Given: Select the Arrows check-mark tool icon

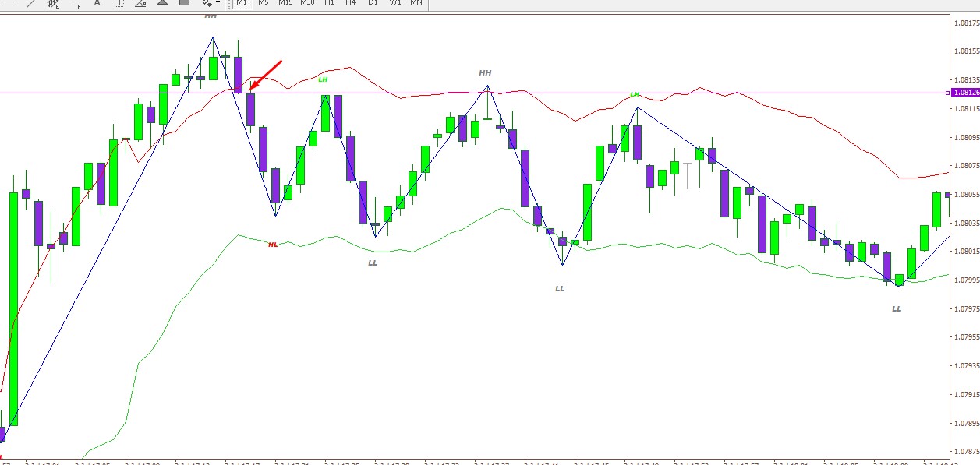Looking at the screenshot, I should pyautogui.click(x=209, y=2).
